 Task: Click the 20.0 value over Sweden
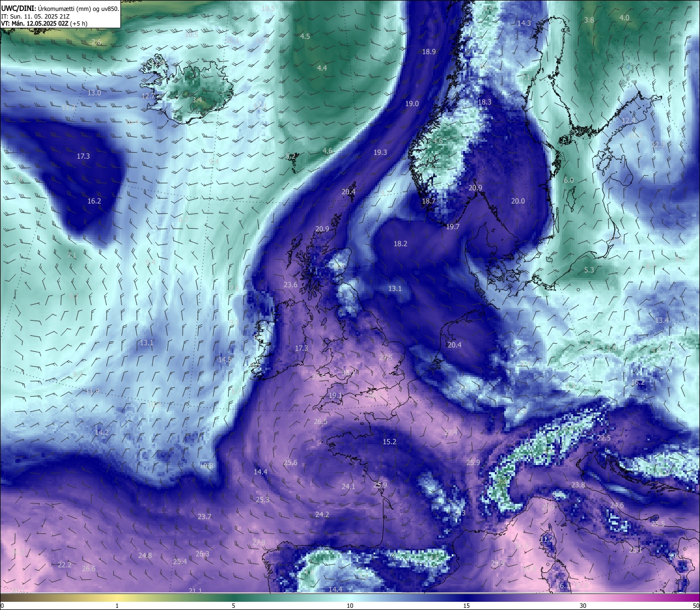point(518,201)
